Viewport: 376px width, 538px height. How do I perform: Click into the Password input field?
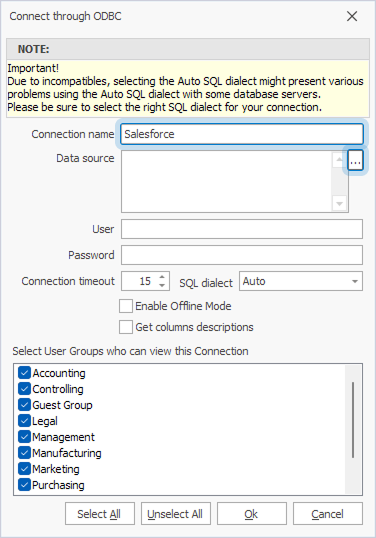click(x=242, y=255)
